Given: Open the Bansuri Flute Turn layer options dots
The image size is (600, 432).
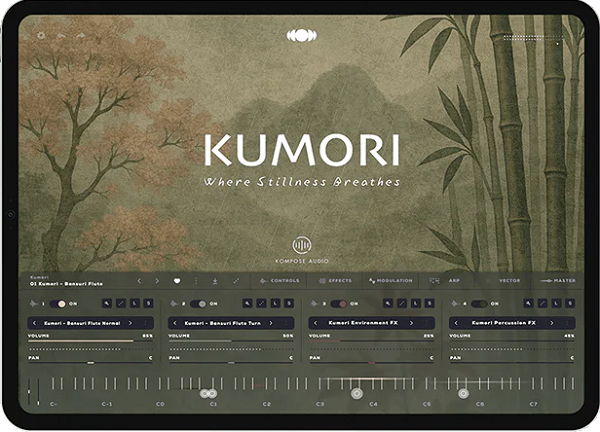Looking at the screenshot, I should [286, 323].
